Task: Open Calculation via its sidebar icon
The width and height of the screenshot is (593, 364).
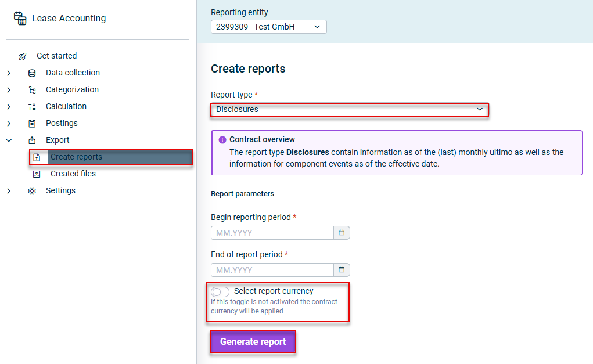Action: 32,106
